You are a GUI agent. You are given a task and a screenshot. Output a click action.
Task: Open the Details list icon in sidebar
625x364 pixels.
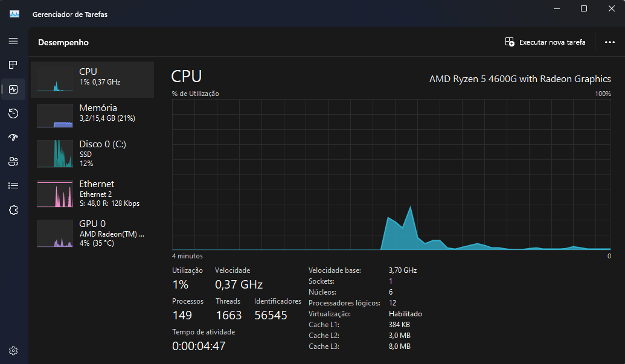[13, 185]
